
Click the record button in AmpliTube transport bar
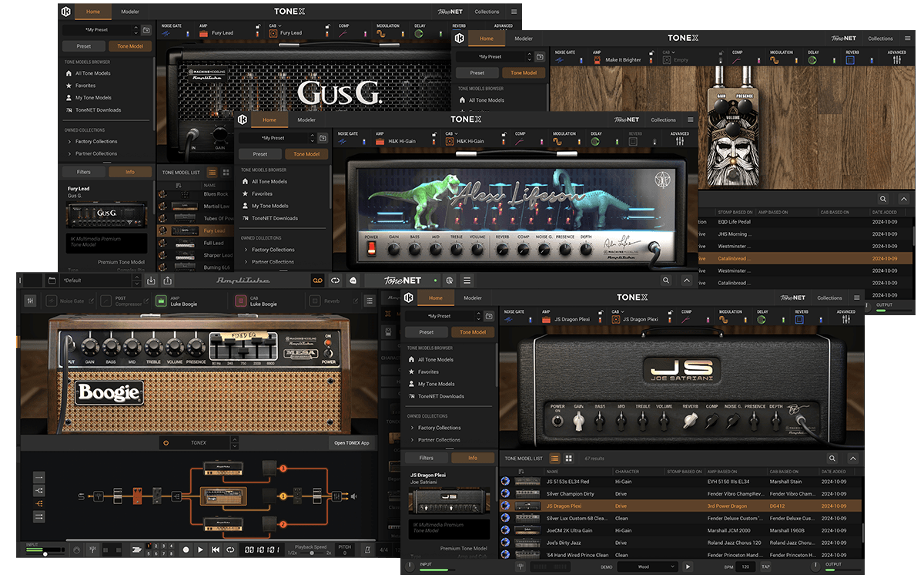pyautogui.click(x=186, y=549)
